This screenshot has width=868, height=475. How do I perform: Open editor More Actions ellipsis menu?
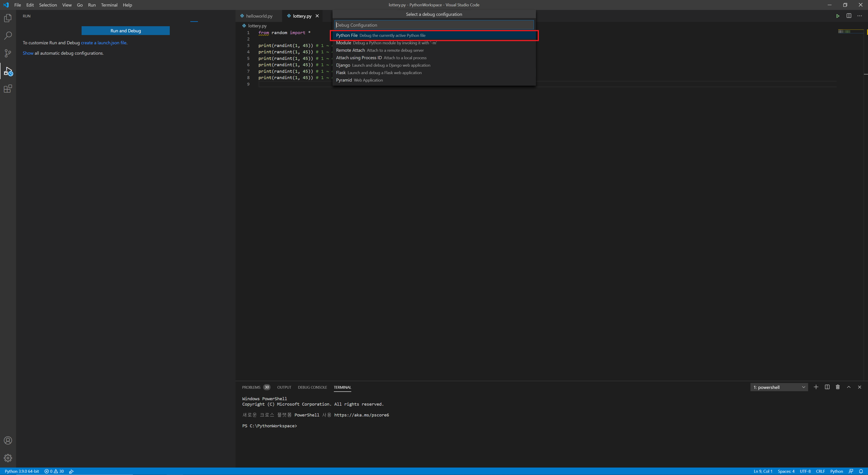click(x=860, y=16)
